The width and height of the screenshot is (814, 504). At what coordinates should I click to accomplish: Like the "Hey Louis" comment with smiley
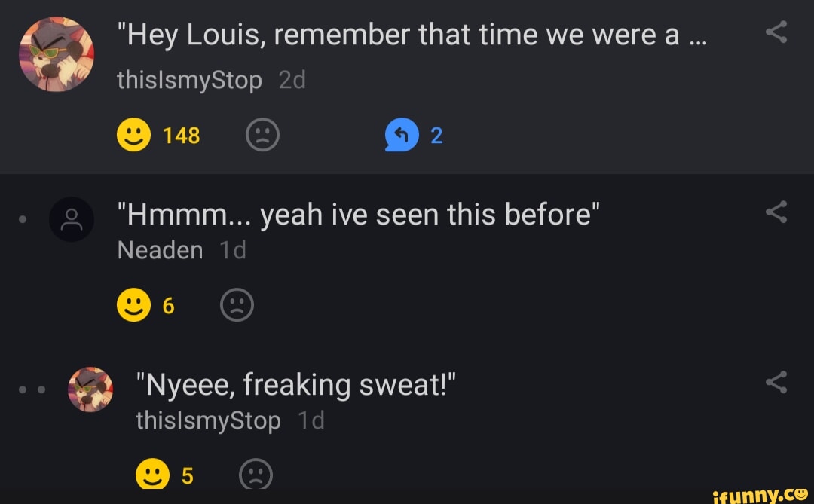click(134, 136)
